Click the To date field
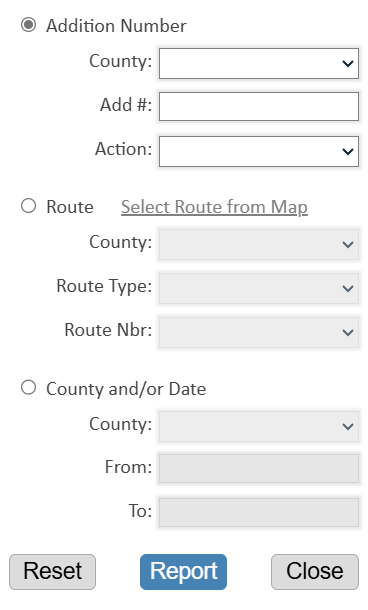368x610 pixels. (259, 512)
